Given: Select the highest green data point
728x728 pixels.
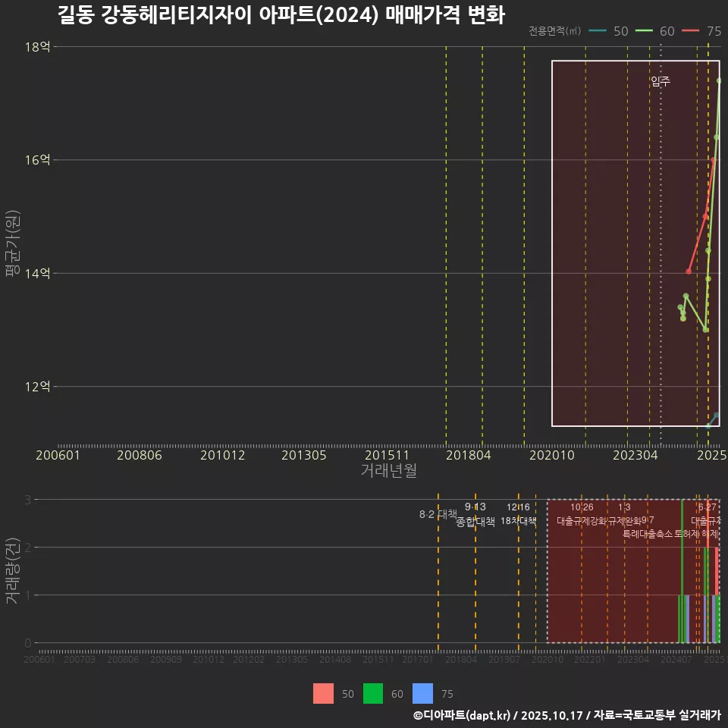Looking at the screenshot, I should coord(718,80).
